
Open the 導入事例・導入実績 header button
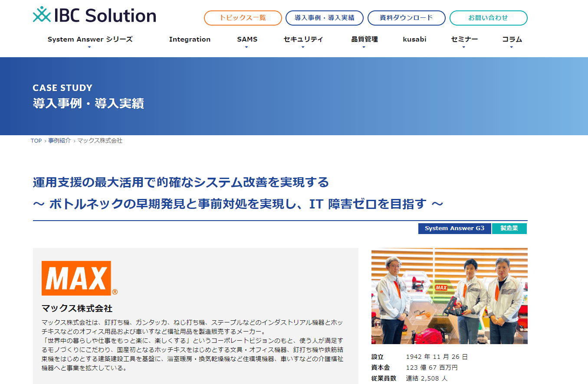[x=325, y=18]
